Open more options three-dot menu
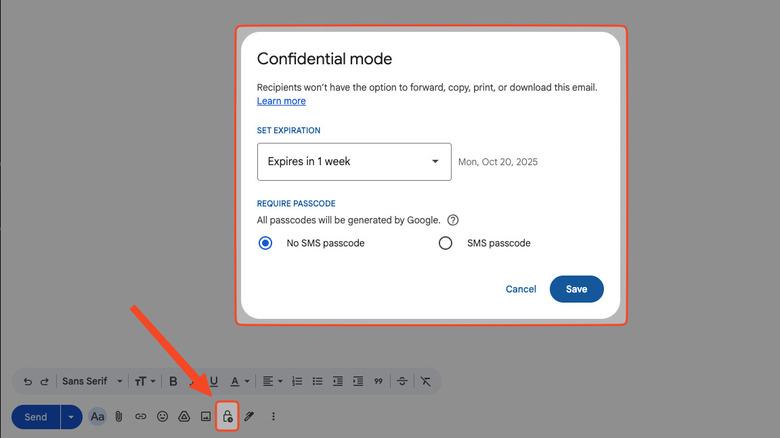Viewport: 780px width, 438px height. 273,416
